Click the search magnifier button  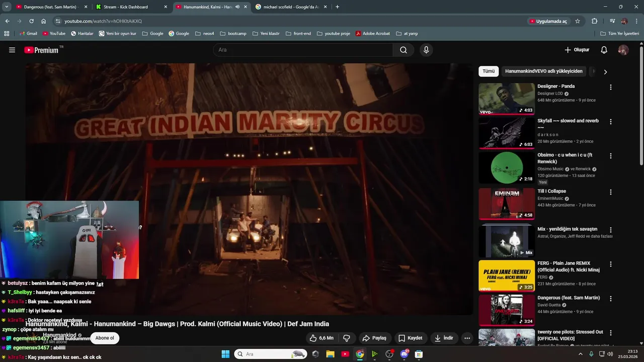tap(404, 50)
